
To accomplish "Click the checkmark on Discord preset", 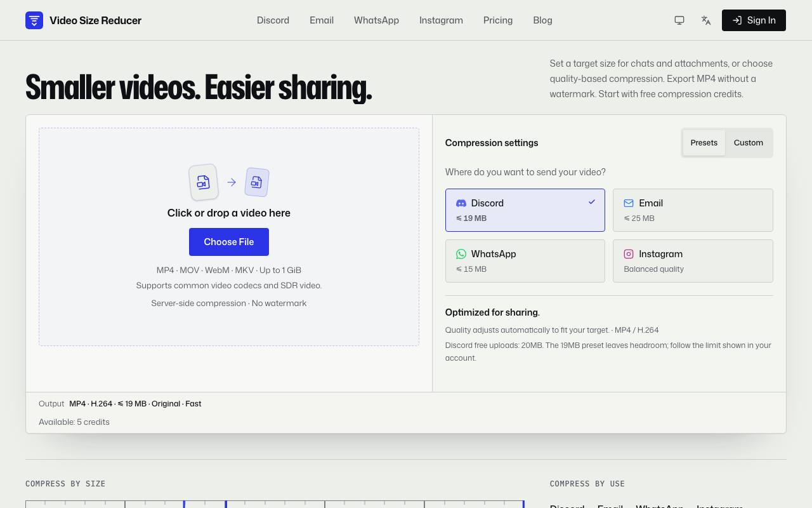I will pyautogui.click(x=592, y=202).
